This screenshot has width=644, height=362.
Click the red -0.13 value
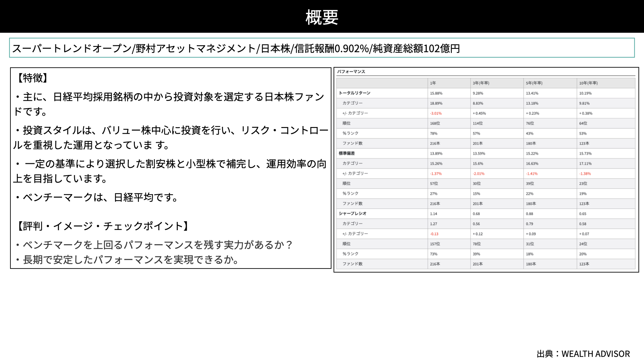(x=434, y=234)
